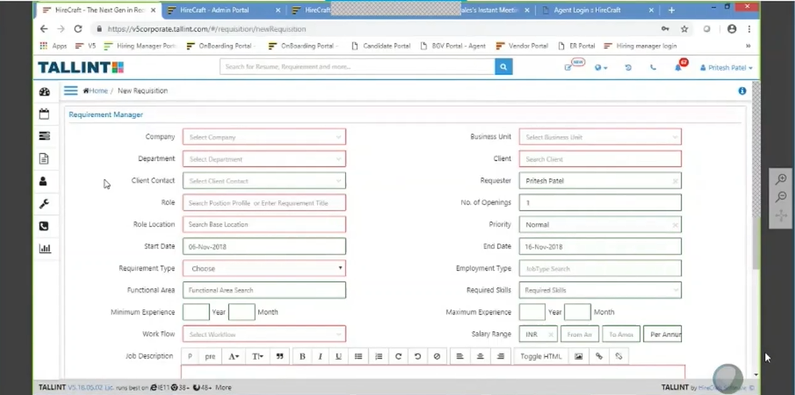Apply 'pre' format in editor
Image resolution: width=795 pixels, height=395 pixels.
coord(210,356)
